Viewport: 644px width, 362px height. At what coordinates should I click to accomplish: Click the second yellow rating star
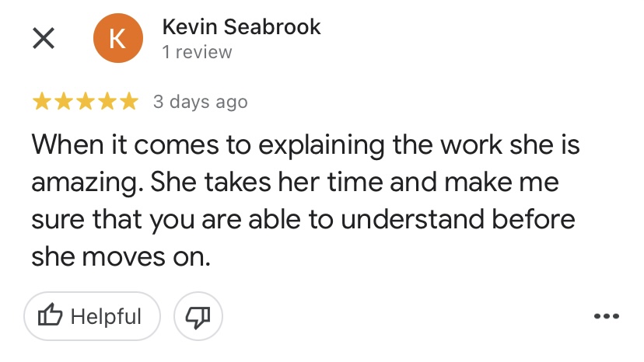pos(63,102)
